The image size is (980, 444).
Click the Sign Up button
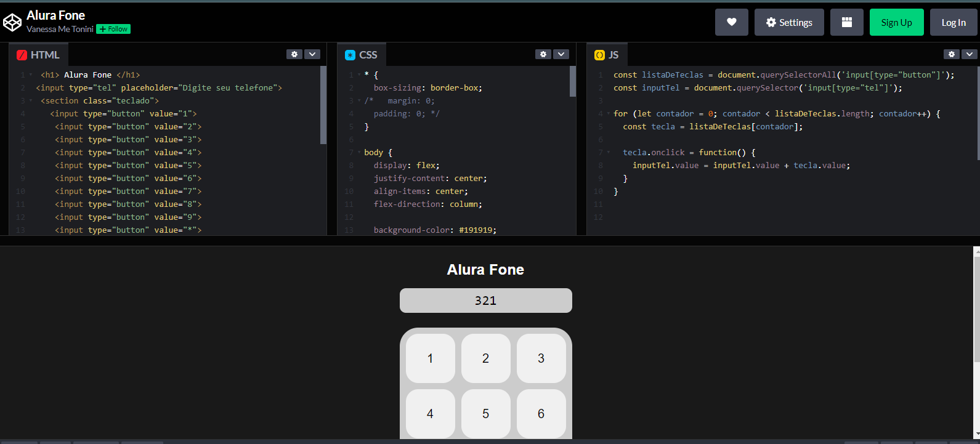pos(897,22)
